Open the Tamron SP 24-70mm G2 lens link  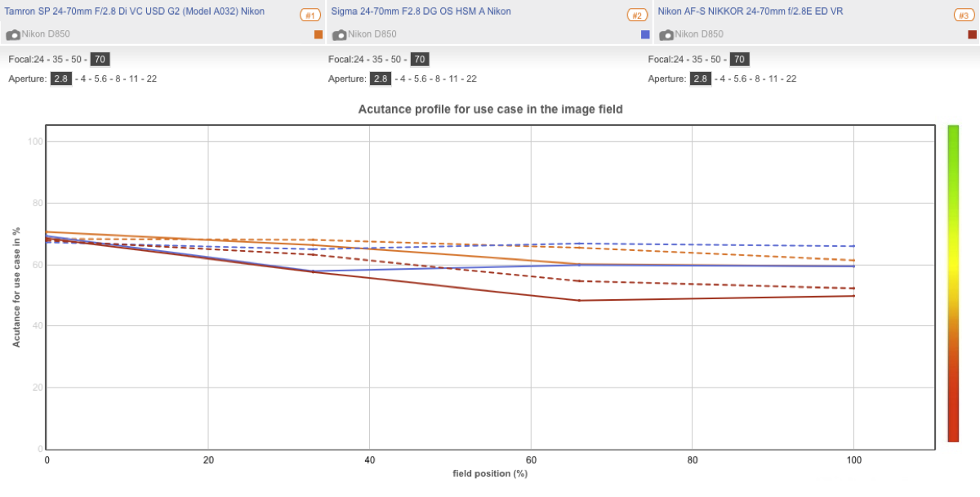click(x=135, y=11)
